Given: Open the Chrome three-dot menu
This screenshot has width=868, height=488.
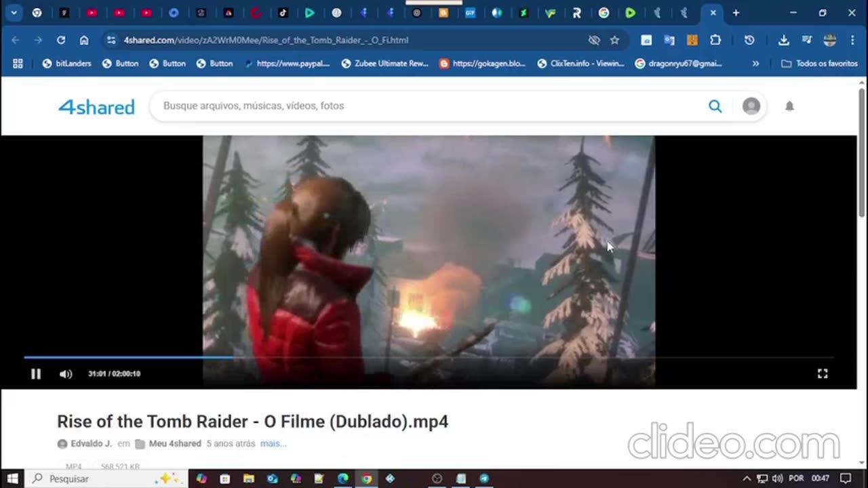Looking at the screenshot, I should tap(852, 40).
